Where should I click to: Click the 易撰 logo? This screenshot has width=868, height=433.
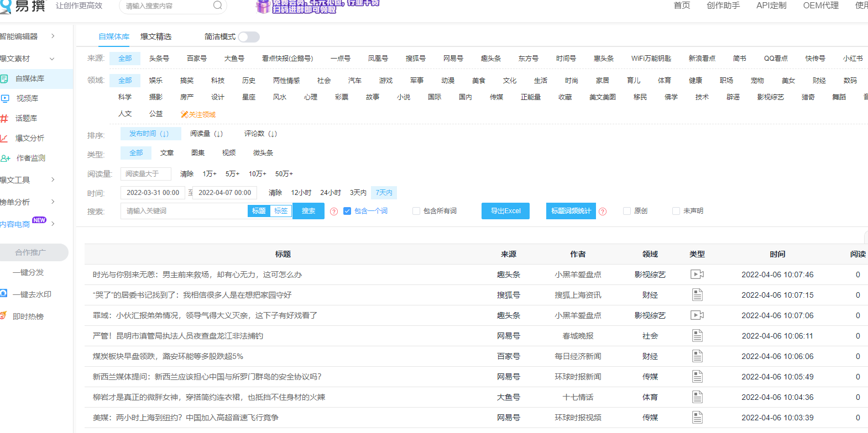click(23, 6)
